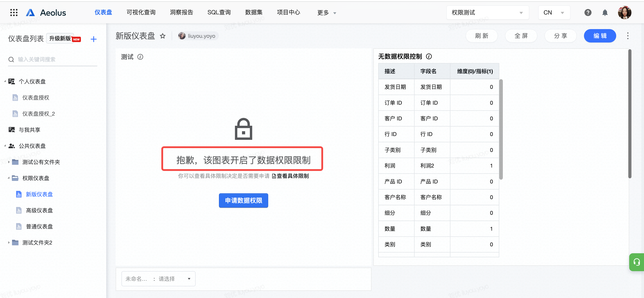Open the app launcher grid icon
The height and width of the screenshot is (298, 644).
14,13
